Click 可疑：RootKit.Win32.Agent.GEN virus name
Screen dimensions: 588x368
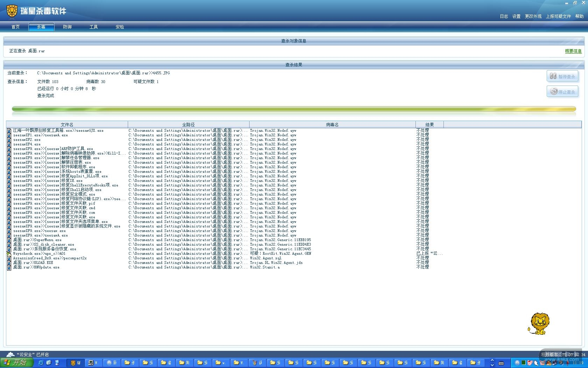(280, 254)
